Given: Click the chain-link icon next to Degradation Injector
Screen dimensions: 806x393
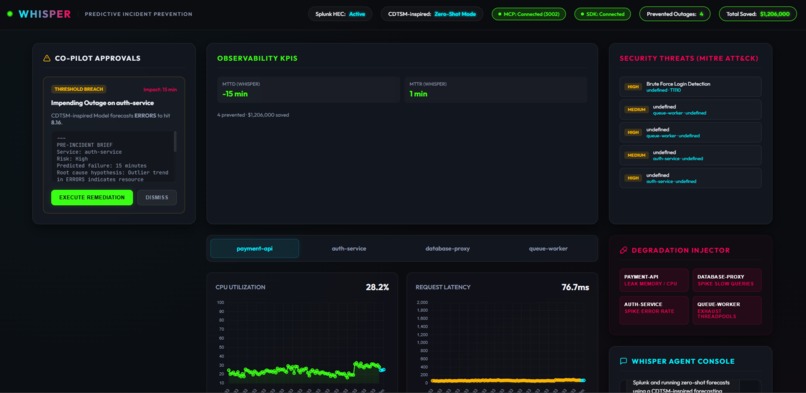Looking at the screenshot, I should (624, 250).
